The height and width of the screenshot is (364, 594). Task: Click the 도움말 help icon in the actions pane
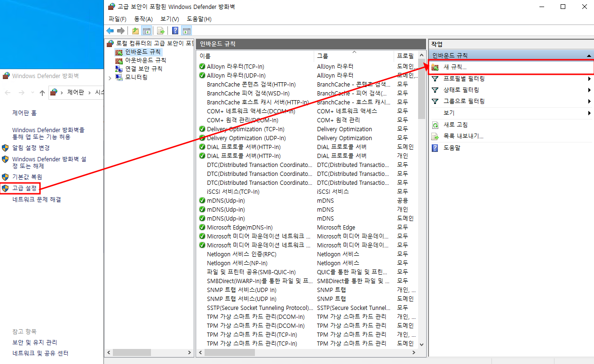[435, 148]
